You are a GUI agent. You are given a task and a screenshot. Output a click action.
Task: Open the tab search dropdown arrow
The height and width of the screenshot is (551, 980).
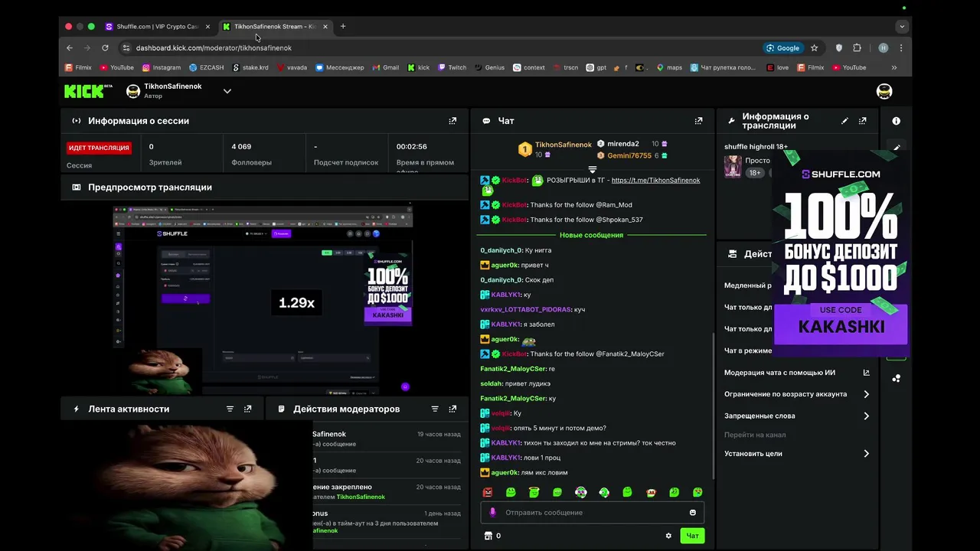coord(902,26)
